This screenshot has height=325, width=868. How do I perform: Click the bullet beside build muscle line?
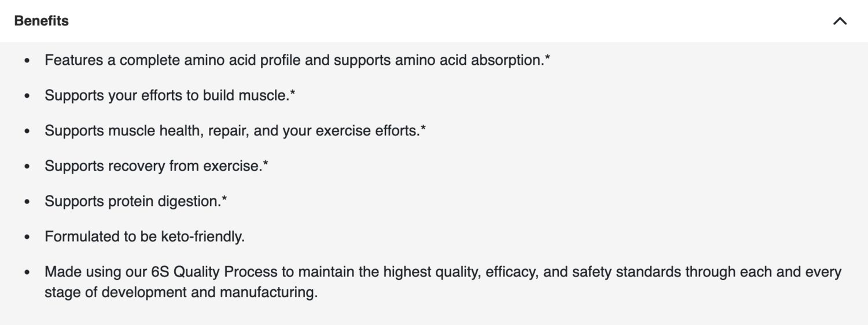pos(27,96)
